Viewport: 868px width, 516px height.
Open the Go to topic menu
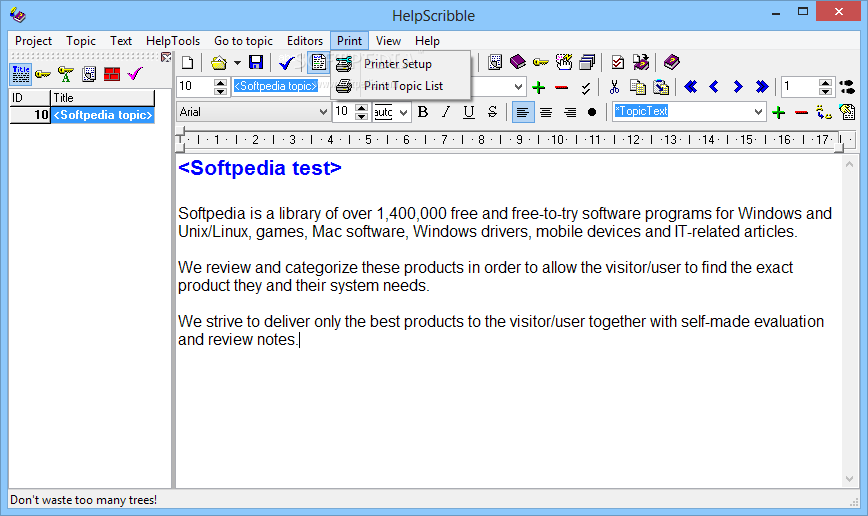[x=243, y=41]
